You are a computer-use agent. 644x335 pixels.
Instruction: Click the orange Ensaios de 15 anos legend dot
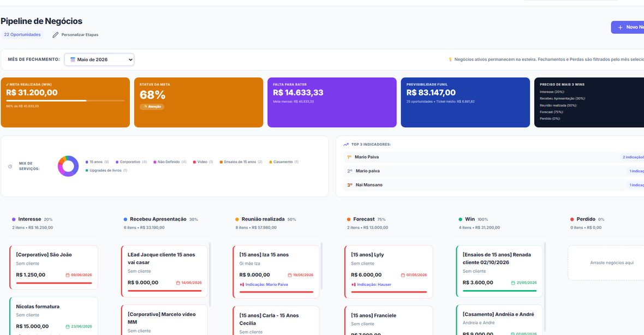221,162
